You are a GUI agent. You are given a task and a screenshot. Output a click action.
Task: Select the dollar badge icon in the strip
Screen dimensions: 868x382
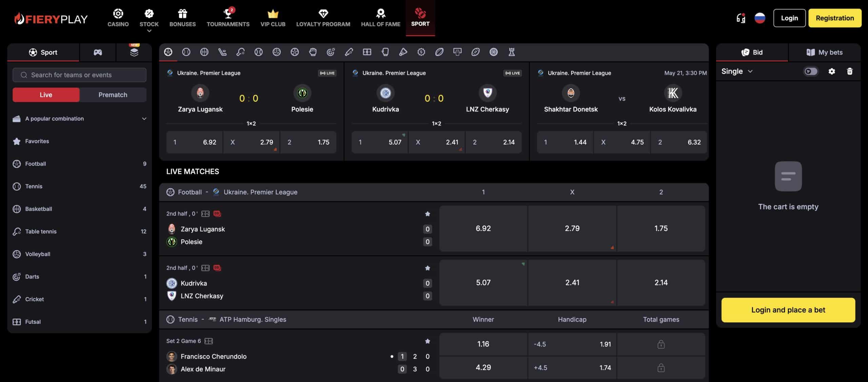click(x=421, y=52)
